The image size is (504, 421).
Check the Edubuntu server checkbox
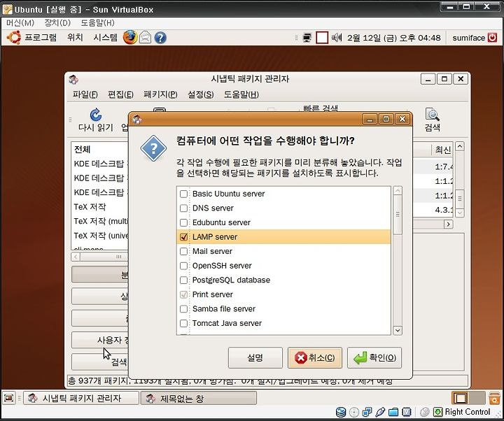[183, 222]
